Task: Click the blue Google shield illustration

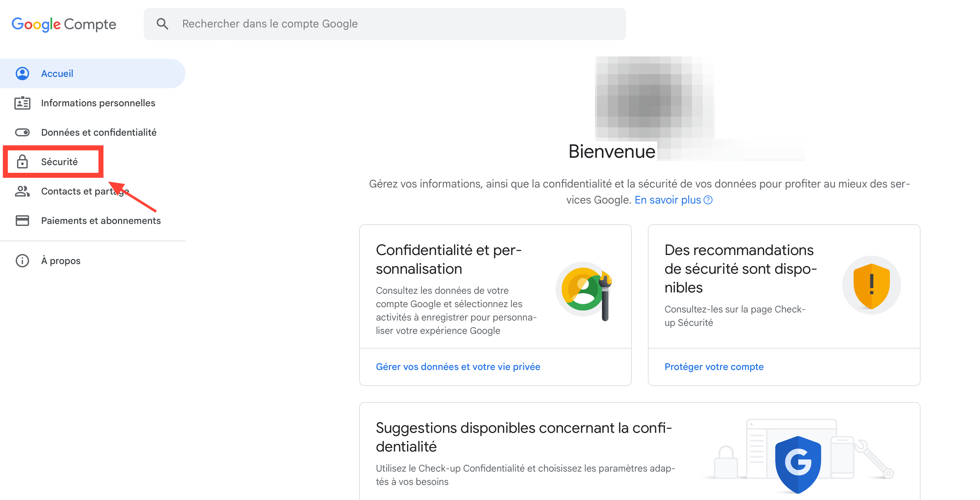Action: click(x=798, y=462)
